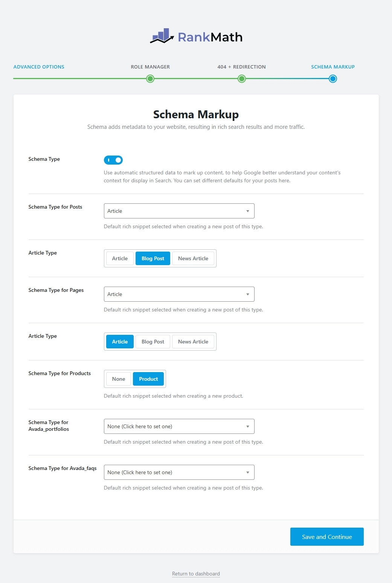Viewport: 392px width, 583px height.
Task: Expand Avada_portfolios schema type dropdown
Action: [x=179, y=426]
